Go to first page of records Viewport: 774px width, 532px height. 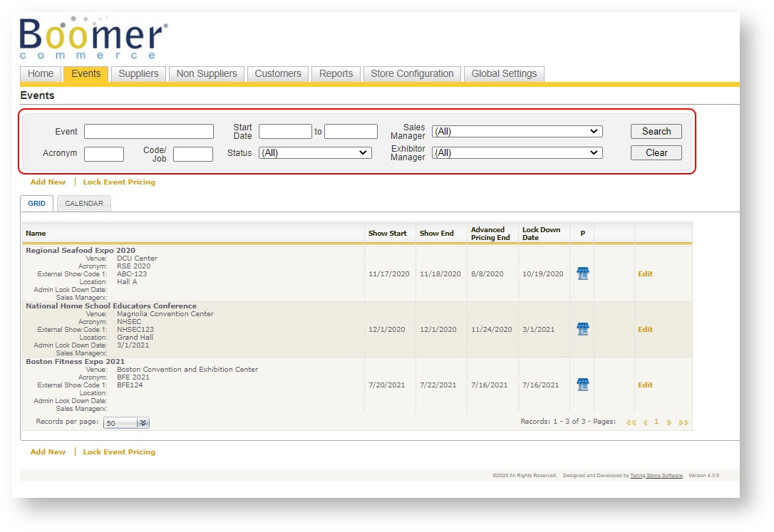(631, 422)
